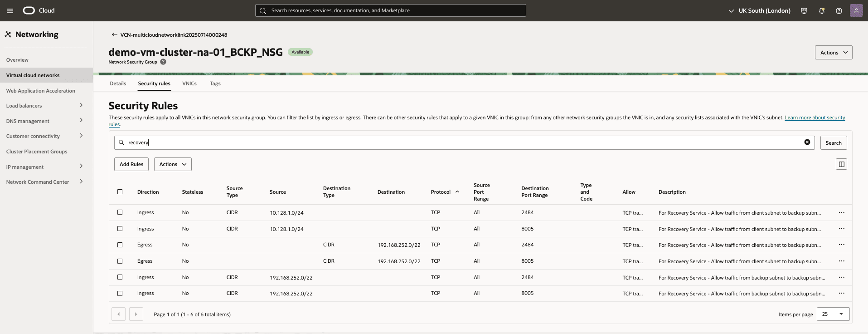The height and width of the screenshot is (334, 868).
Task: Open Web Application Acceleration page
Action: (x=41, y=91)
